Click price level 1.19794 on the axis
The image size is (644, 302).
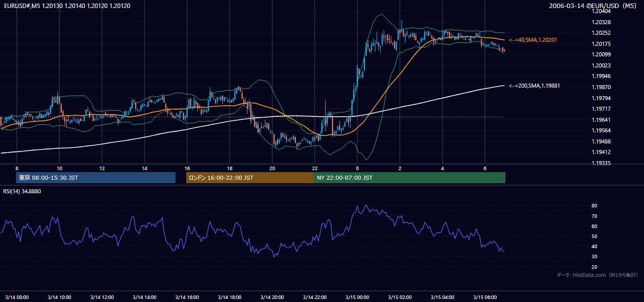601,99
